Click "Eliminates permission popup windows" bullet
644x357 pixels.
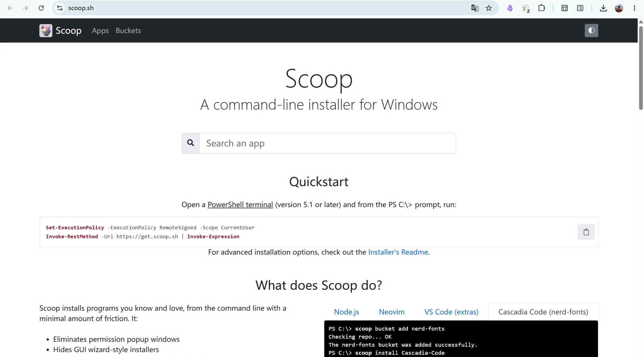pos(116,339)
